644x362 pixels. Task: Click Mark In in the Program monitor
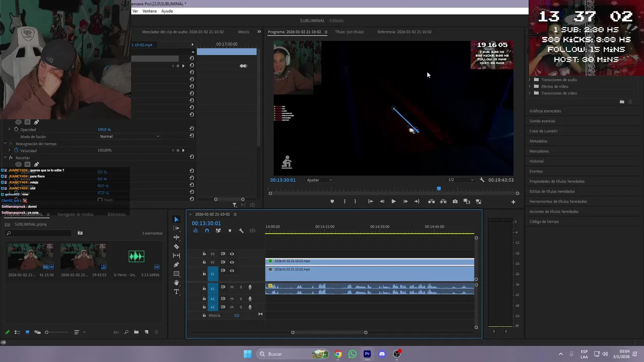345,202
